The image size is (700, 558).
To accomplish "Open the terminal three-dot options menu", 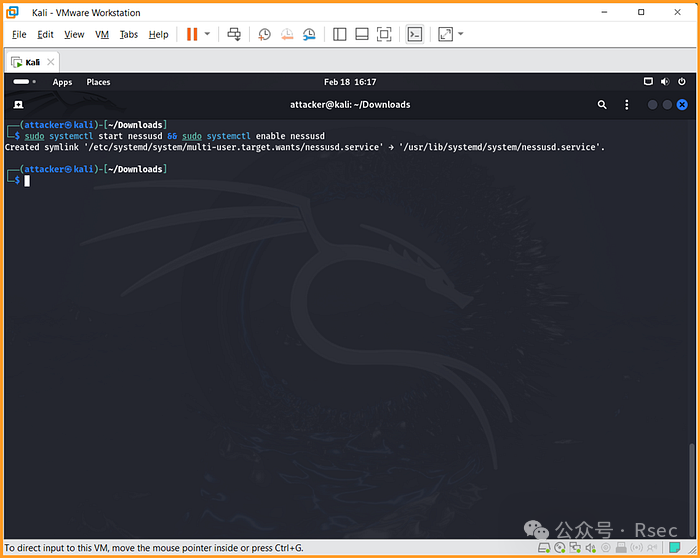I will click(627, 104).
